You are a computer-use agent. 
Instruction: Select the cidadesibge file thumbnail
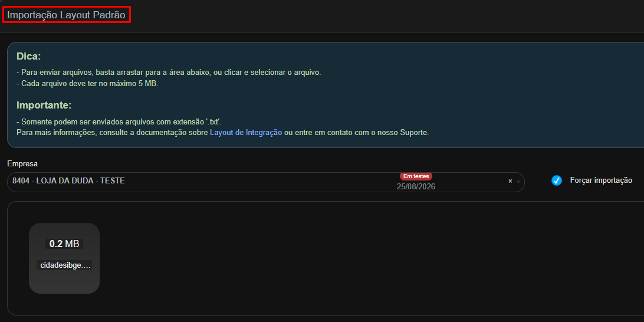64,258
